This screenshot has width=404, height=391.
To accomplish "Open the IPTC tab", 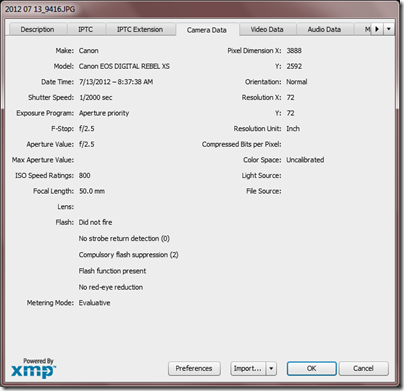I will (x=86, y=29).
